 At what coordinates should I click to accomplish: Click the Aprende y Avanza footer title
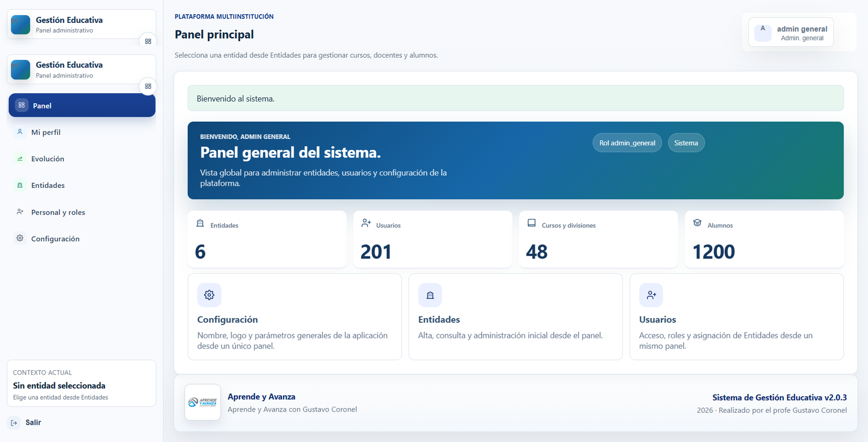coord(261,397)
